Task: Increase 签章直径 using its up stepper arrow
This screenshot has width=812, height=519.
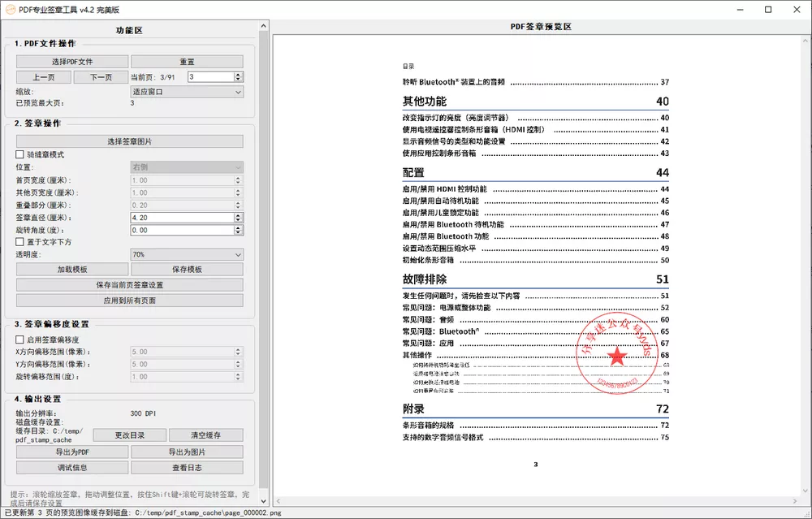Action: click(240, 214)
